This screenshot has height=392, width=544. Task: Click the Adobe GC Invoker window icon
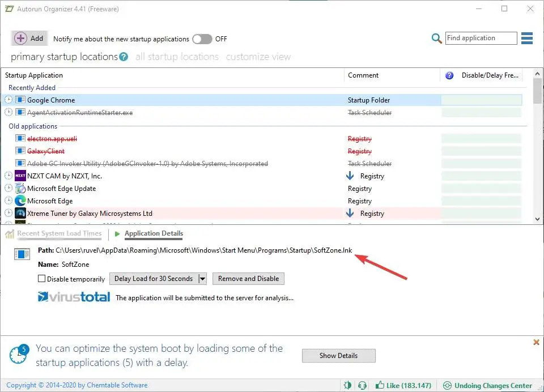20,163
